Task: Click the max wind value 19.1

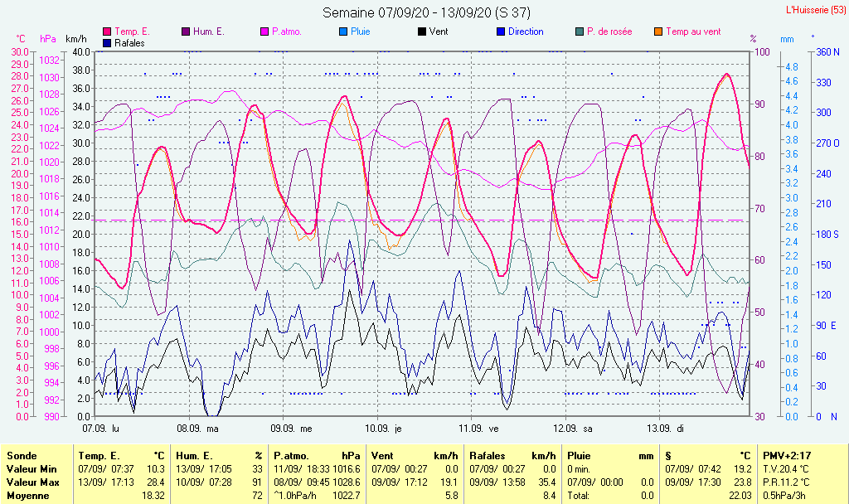Action: click(x=449, y=482)
